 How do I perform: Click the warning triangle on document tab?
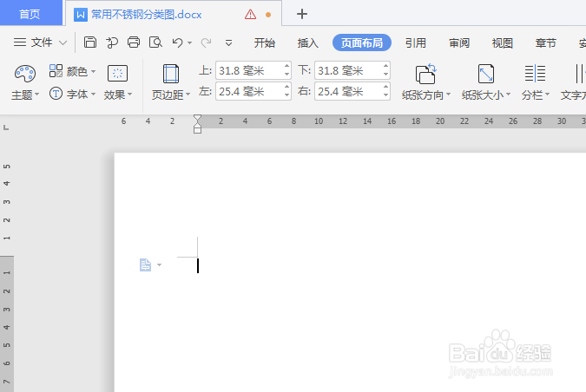coord(250,15)
